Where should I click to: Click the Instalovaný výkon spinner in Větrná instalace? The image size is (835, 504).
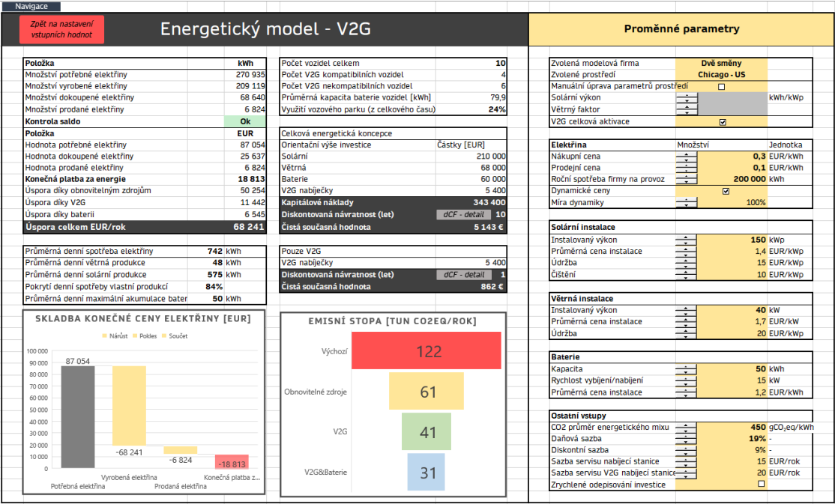tap(687, 310)
